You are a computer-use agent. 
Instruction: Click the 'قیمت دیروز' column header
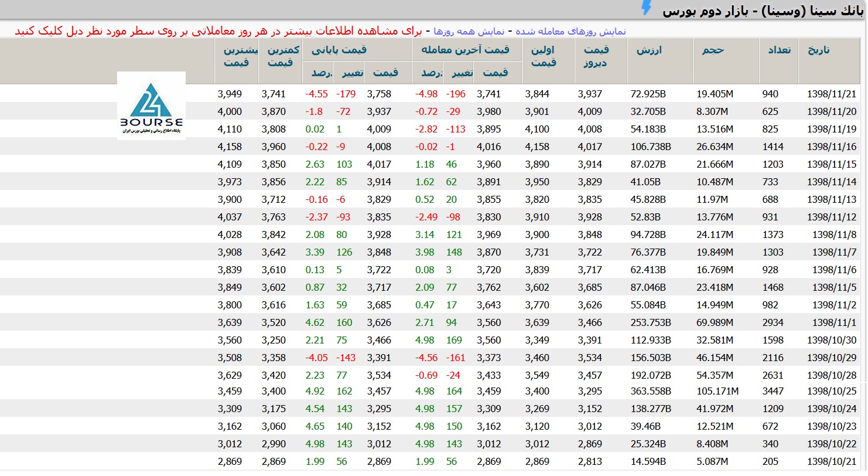[596, 56]
